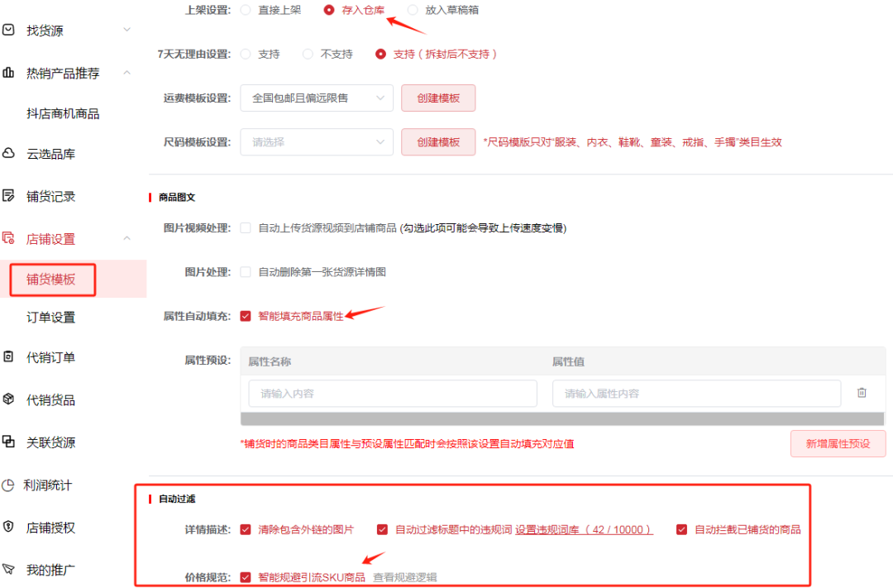Screen dimensions: 893x588
Task: Select 放入草稿箱 radio option
Action: 413,10
